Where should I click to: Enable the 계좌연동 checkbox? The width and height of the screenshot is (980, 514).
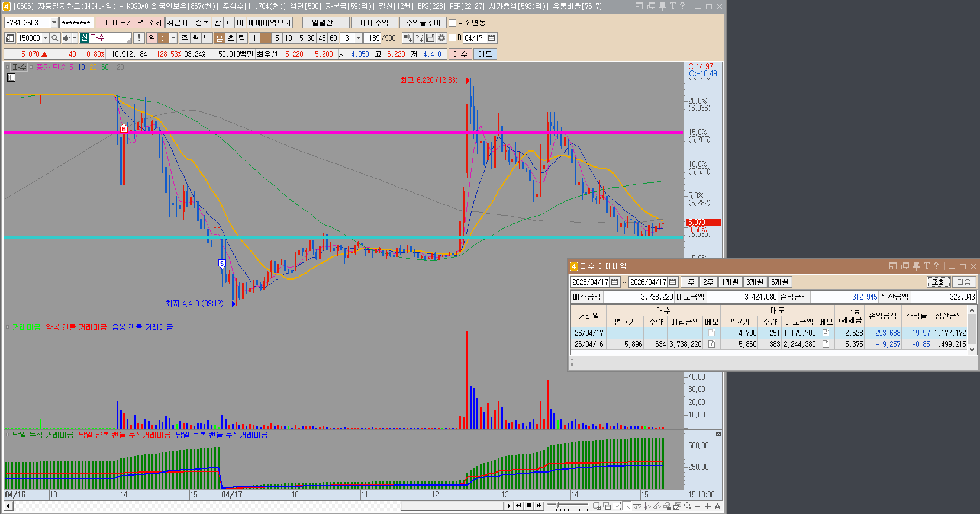tap(453, 23)
